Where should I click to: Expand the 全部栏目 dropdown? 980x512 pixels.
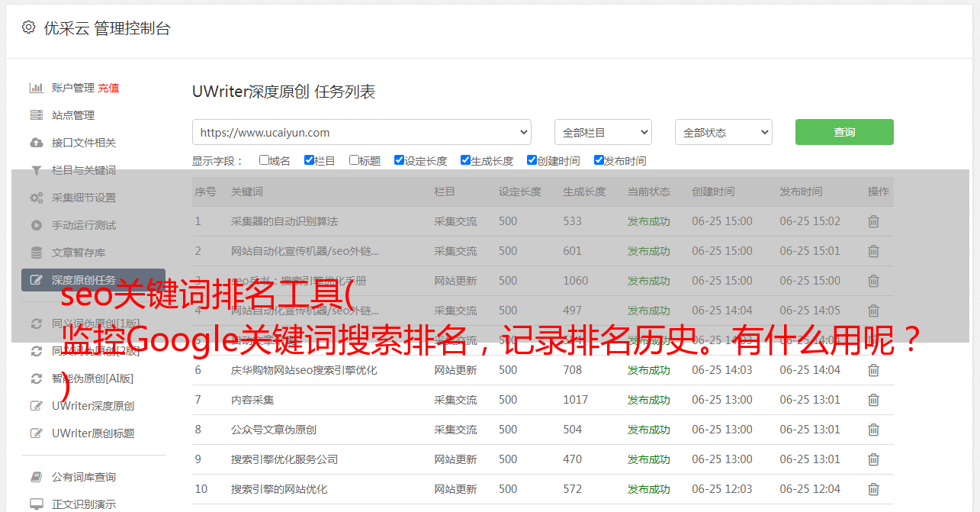602,132
